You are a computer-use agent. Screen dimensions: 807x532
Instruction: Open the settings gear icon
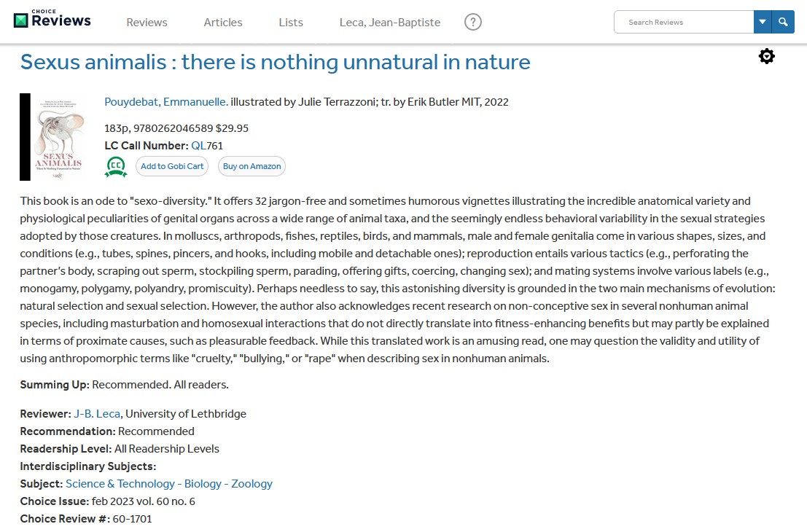point(766,56)
